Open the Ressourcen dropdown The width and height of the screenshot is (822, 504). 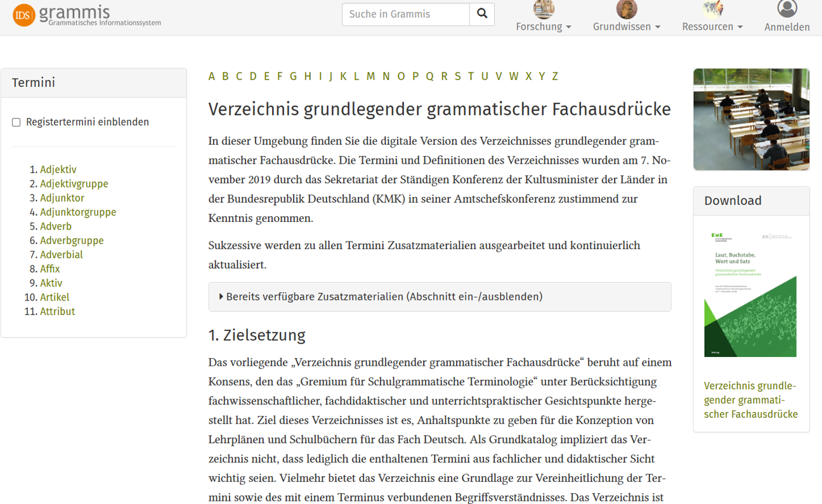712,27
